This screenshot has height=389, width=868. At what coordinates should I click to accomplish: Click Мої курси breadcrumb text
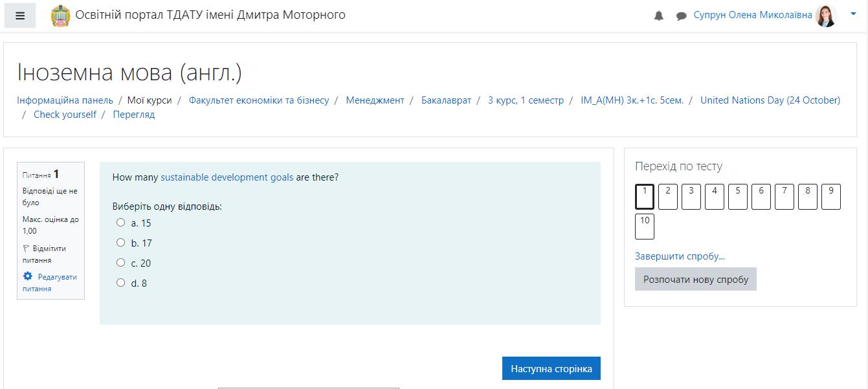click(x=150, y=100)
